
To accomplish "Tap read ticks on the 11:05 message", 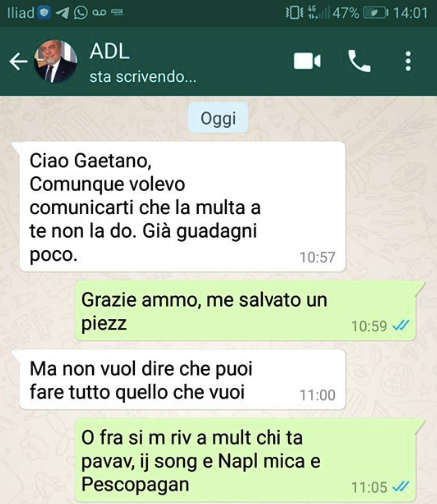I will click(x=400, y=487).
